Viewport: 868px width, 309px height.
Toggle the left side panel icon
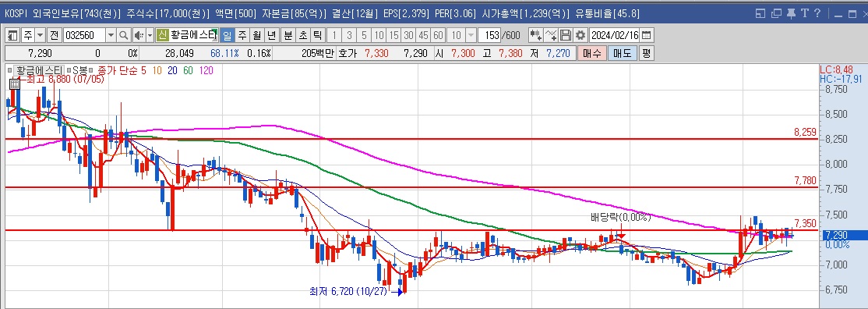12,36
